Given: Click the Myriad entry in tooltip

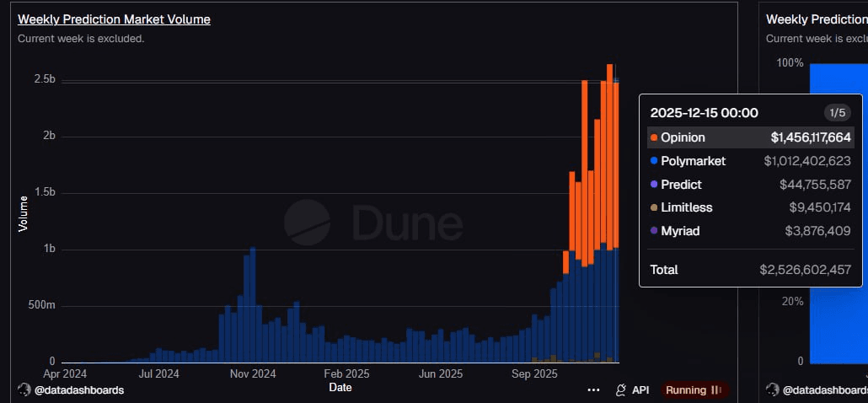Looking at the screenshot, I should click(680, 231).
